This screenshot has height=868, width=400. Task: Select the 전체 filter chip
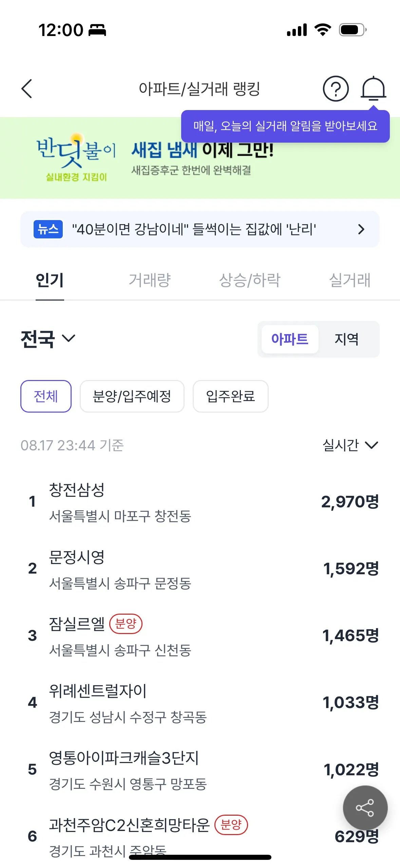[x=46, y=396]
